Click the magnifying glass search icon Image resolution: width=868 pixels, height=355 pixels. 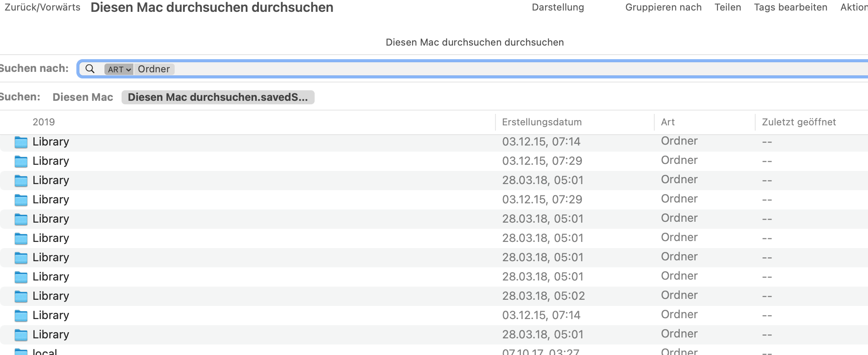(90, 69)
